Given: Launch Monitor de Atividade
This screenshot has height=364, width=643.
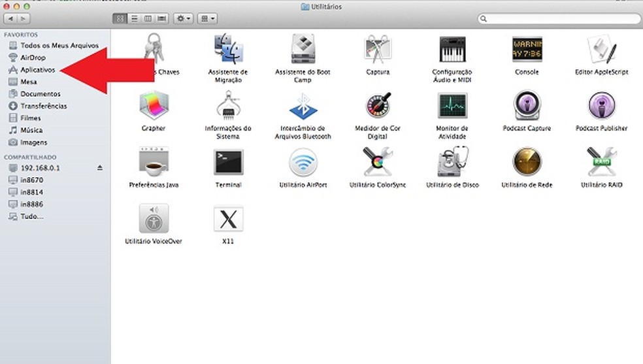Looking at the screenshot, I should 452,107.
